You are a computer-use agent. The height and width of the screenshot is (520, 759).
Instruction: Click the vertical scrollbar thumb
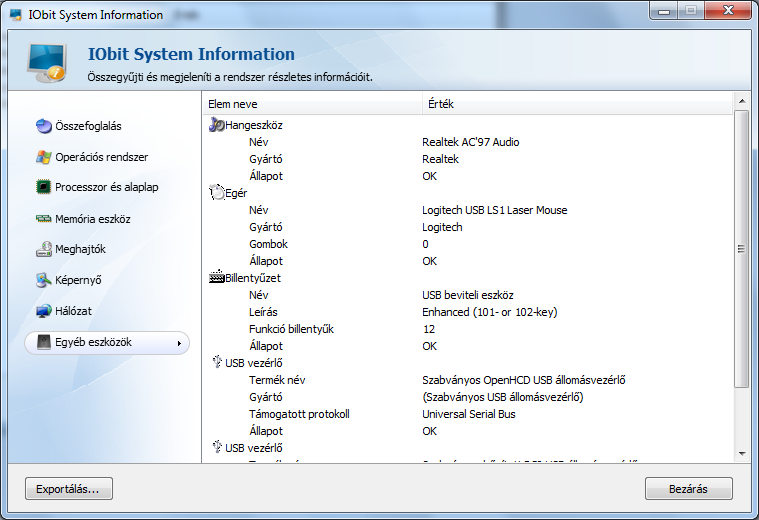coord(741,249)
